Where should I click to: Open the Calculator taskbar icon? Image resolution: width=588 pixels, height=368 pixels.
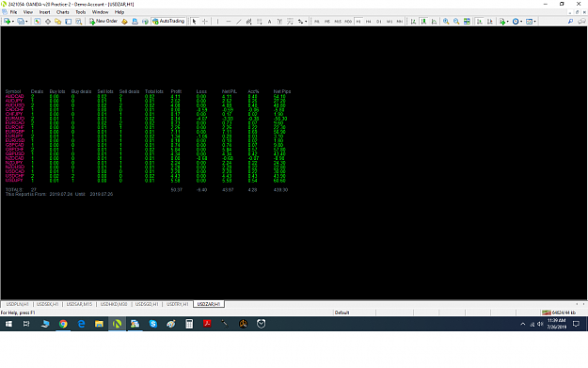[189, 324]
